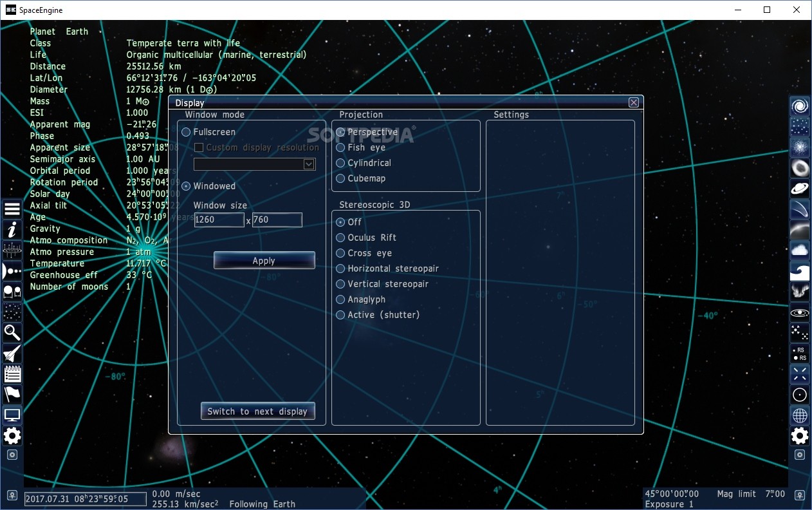Click 'Mag limit' status text

coord(737,494)
